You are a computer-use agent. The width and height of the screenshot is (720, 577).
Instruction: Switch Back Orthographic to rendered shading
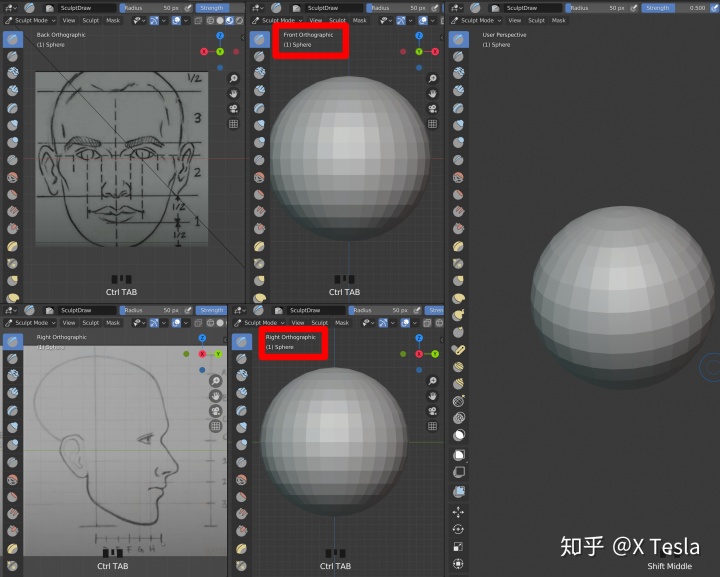point(239,21)
